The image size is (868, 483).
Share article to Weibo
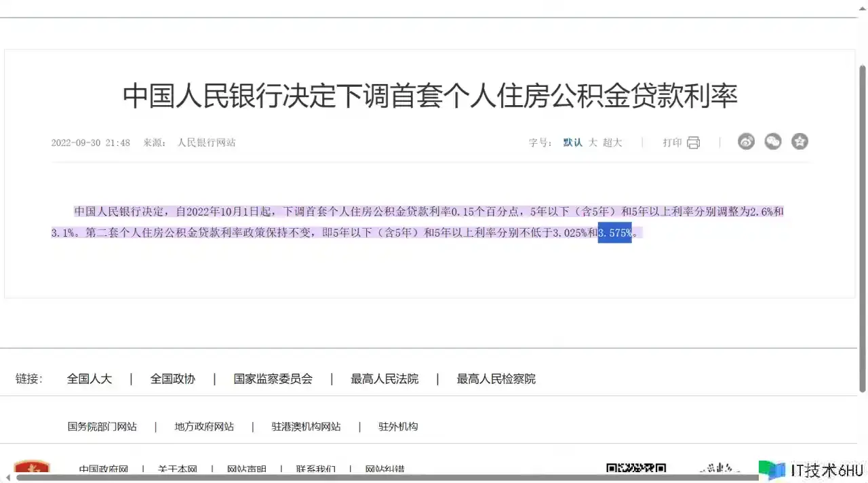tap(746, 142)
